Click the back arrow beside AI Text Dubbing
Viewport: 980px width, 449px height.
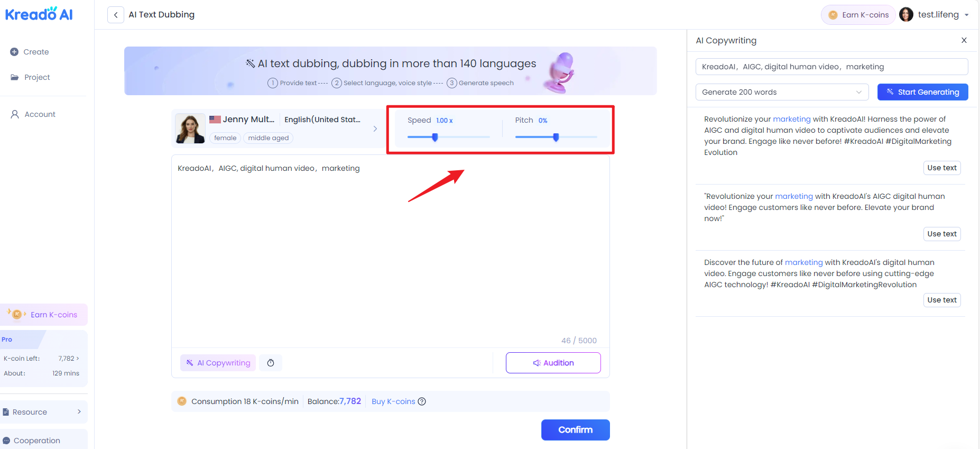[x=116, y=15]
